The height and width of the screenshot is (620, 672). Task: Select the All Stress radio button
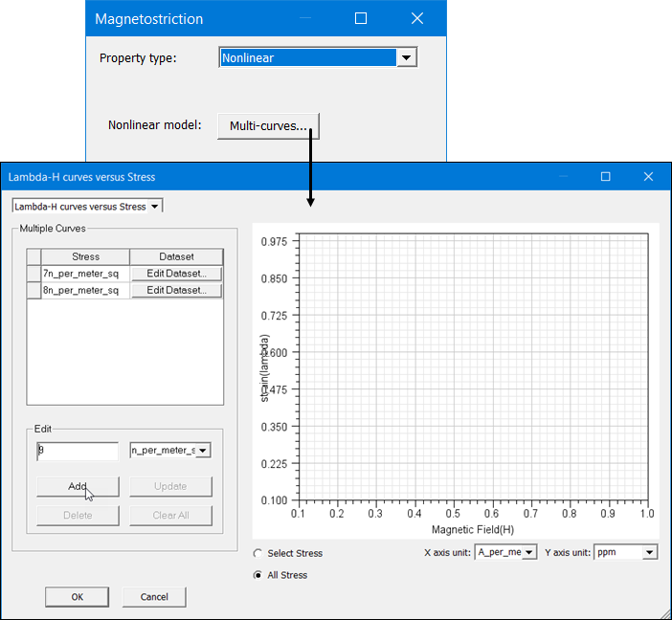click(x=258, y=575)
